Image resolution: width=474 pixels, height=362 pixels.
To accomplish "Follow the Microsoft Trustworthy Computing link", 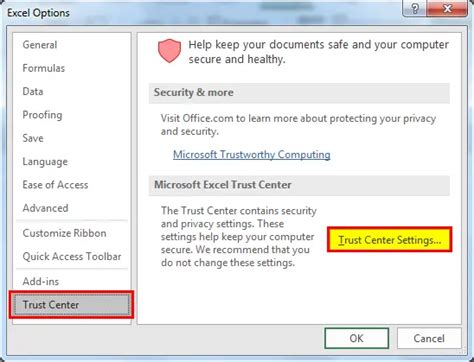I will [252, 155].
